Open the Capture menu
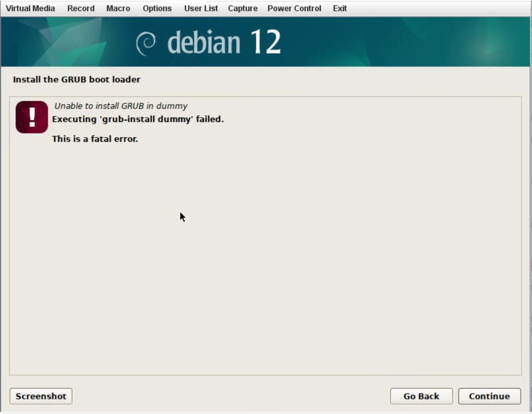Image resolution: width=532 pixels, height=414 pixels. (243, 8)
